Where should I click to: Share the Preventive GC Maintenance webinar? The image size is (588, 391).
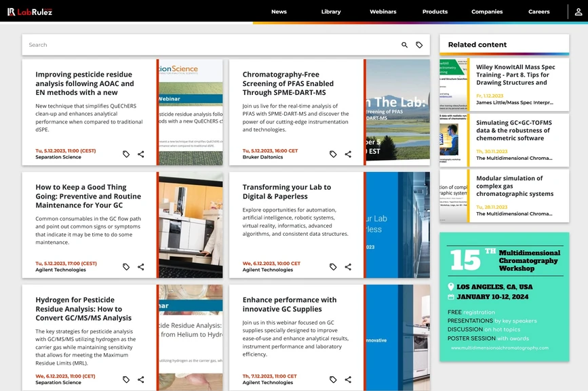tap(140, 267)
